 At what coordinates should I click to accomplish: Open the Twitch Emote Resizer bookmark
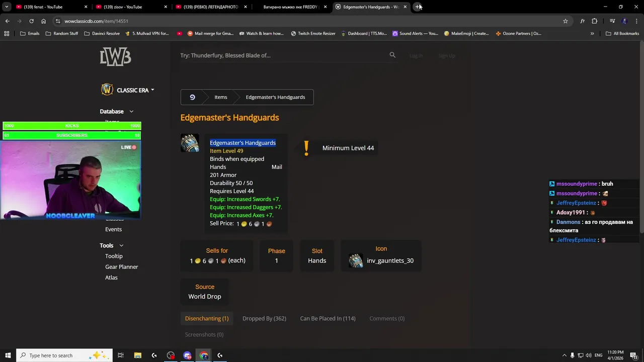[x=313, y=33]
